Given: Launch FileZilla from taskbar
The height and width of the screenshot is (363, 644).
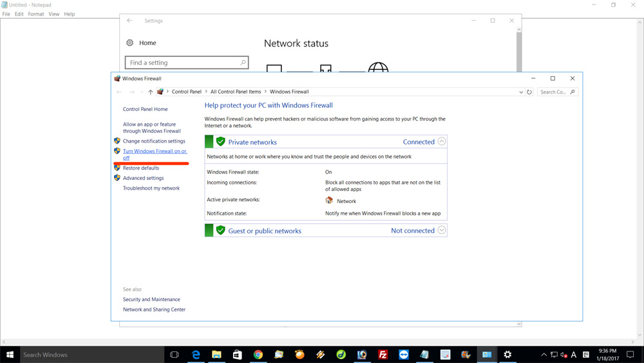Looking at the screenshot, I should click(383, 355).
